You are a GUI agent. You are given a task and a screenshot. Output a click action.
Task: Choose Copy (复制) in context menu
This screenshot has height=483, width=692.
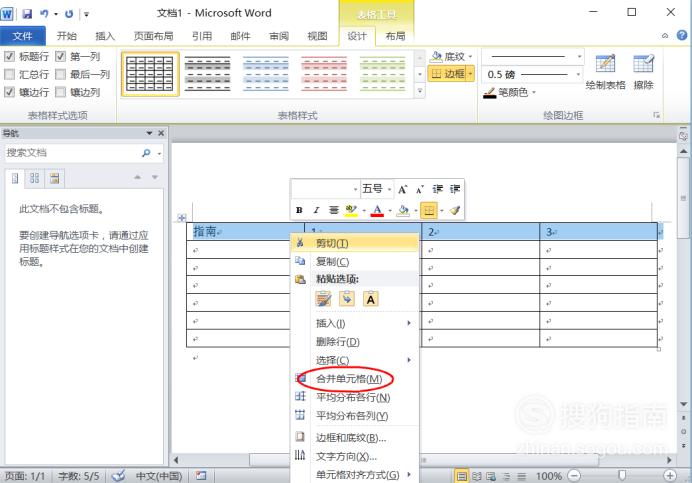pyautogui.click(x=355, y=261)
